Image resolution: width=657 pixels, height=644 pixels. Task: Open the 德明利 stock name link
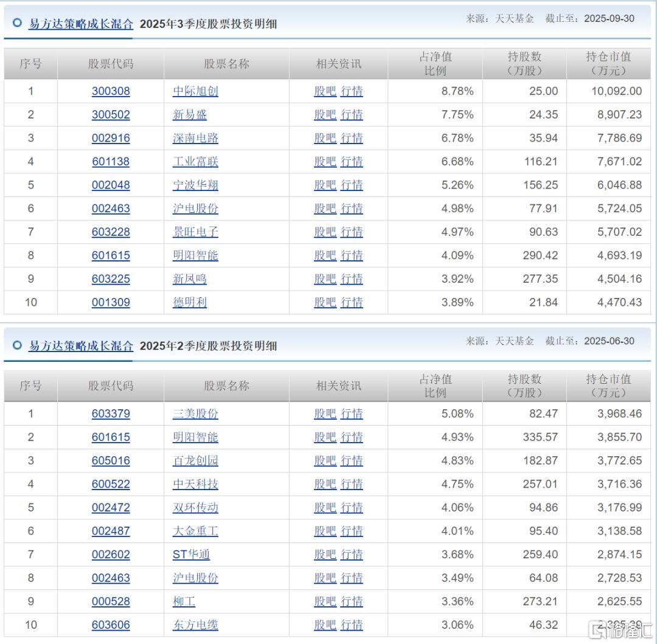(x=190, y=302)
